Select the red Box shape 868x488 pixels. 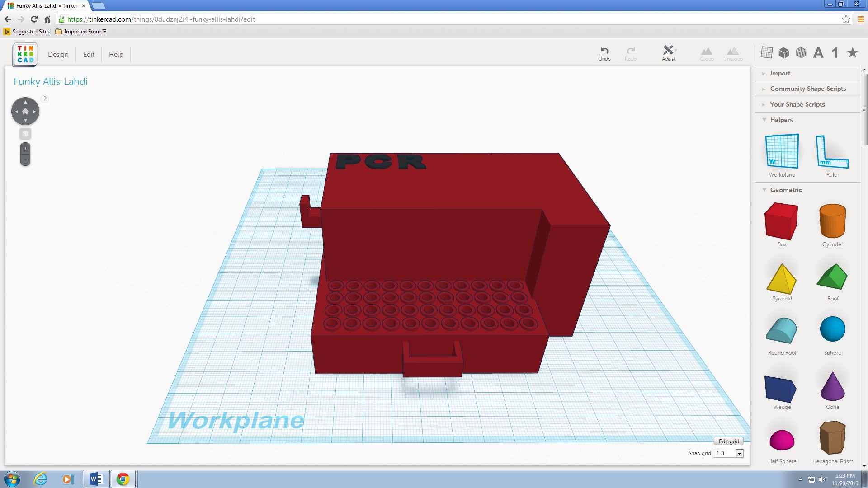pos(781,221)
